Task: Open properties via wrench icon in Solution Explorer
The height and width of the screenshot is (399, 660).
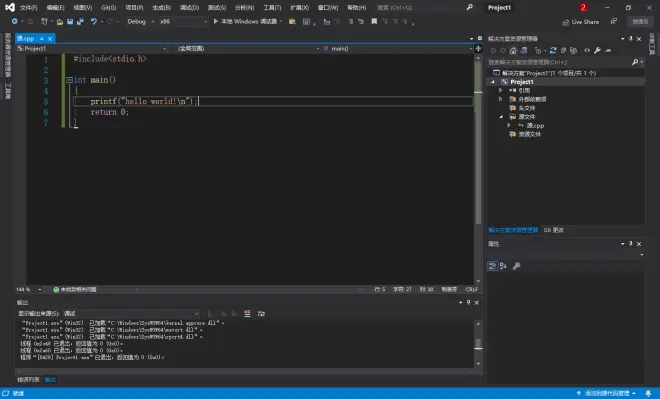Action: [597, 51]
